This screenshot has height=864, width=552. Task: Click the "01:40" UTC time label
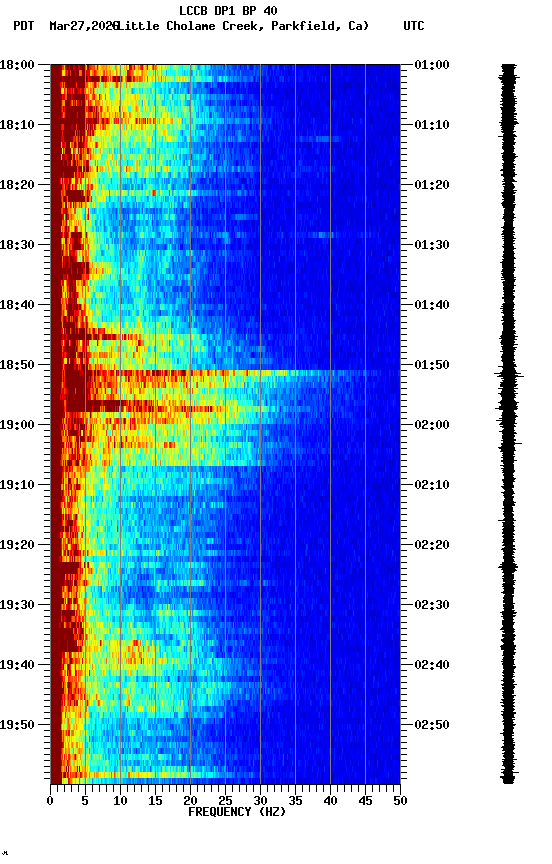click(x=432, y=305)
